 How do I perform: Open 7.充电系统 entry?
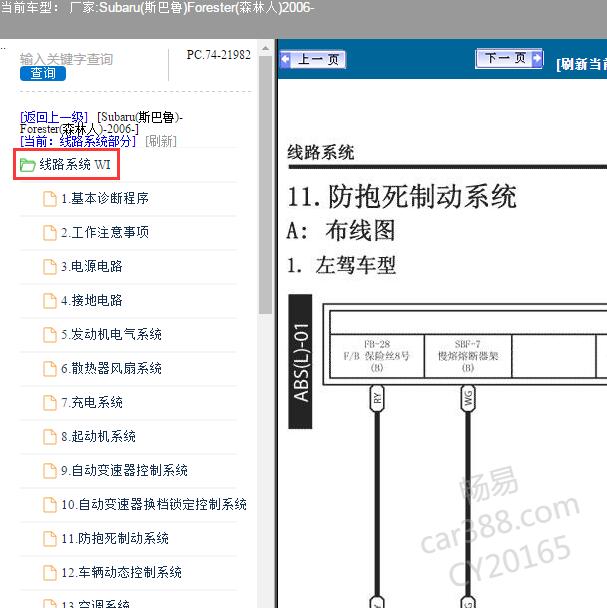(x=92, y=403)
